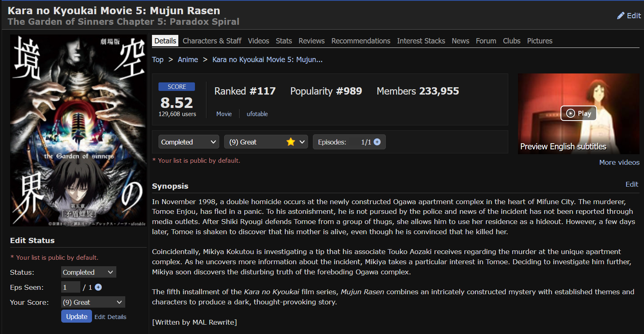Click the Episodes count field in score panel

(x=349, y=142)
